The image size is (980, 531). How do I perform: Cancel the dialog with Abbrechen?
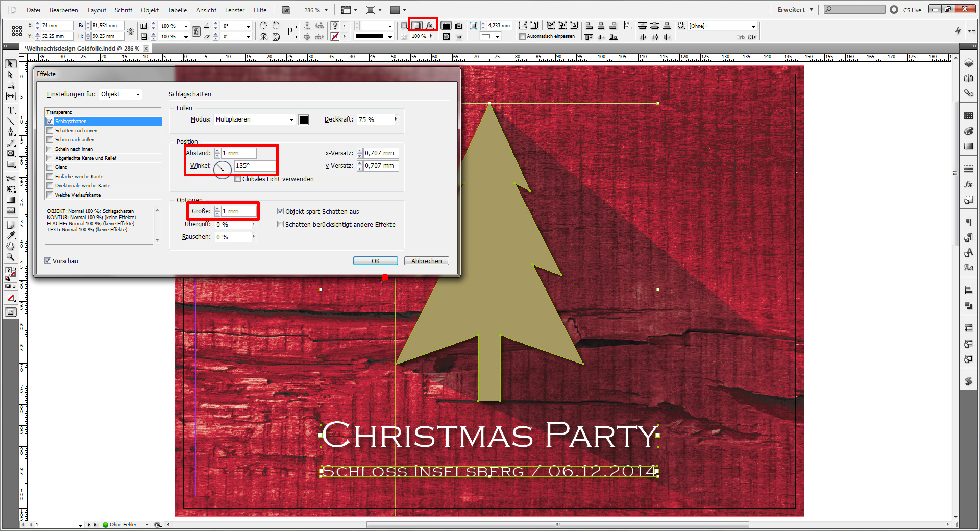pos(426,261)
